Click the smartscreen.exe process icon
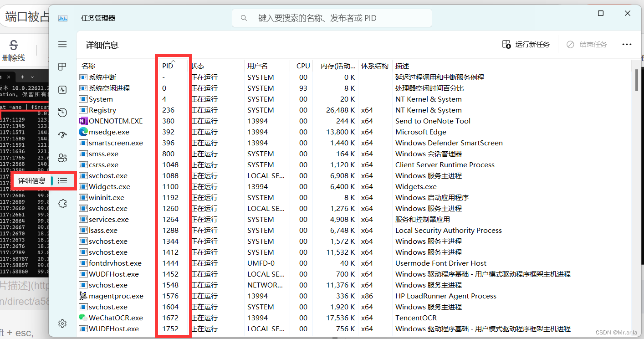Viewport: 644px width, 339px height. pyautogui.click(x=83, y=143)
